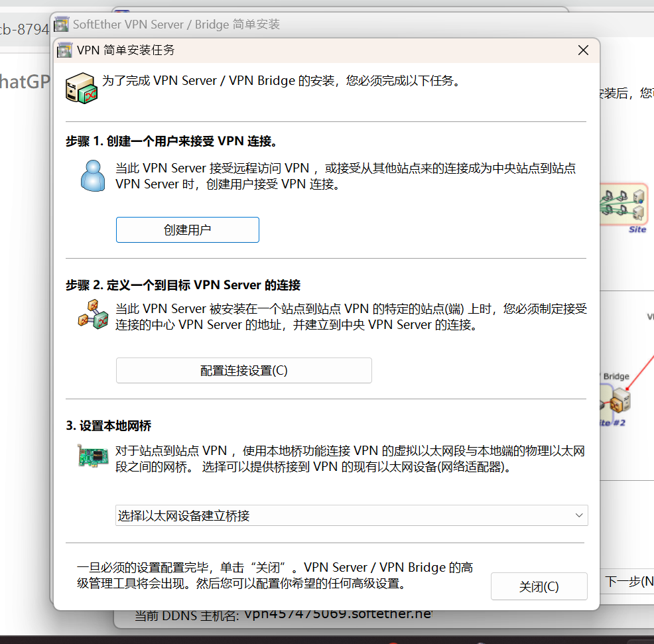The height and width of the screenshot is (644, 654).
Task: Close the VPN 简单安装任务 dialog
Action: pos(583,50)
